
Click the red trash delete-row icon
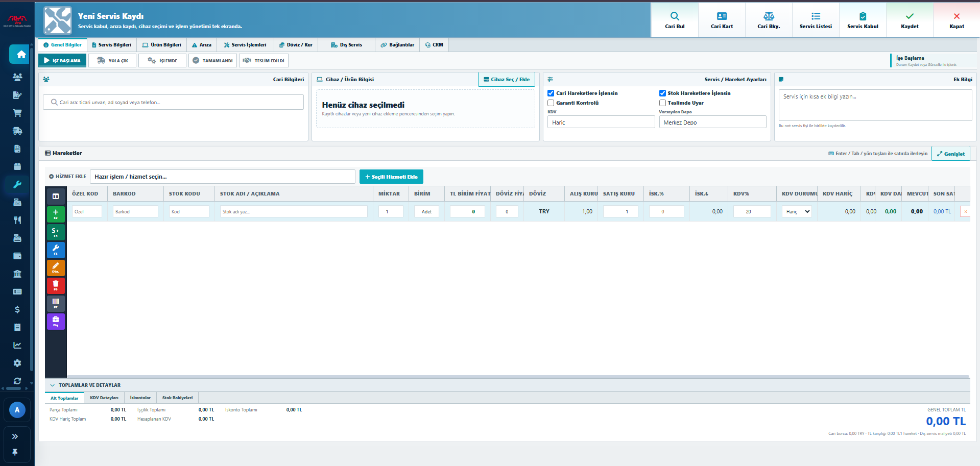pos(56,285)
